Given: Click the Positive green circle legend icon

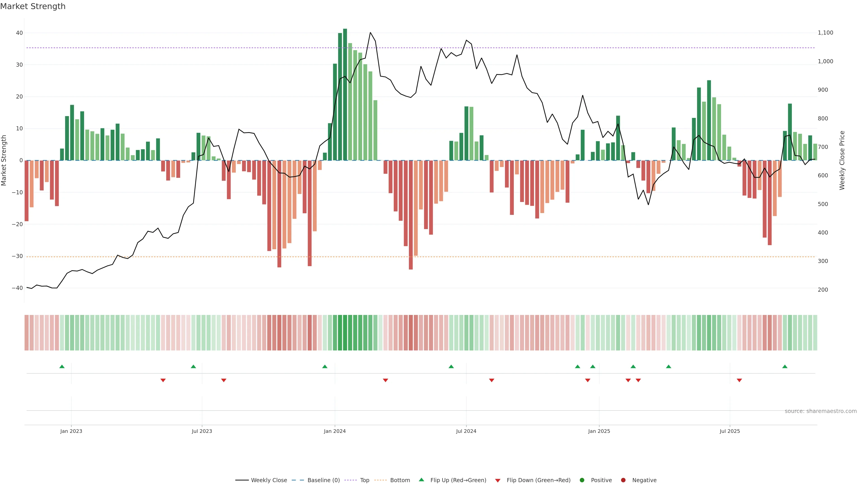Looking at the screenshot, I should click(x=582, y=480).
